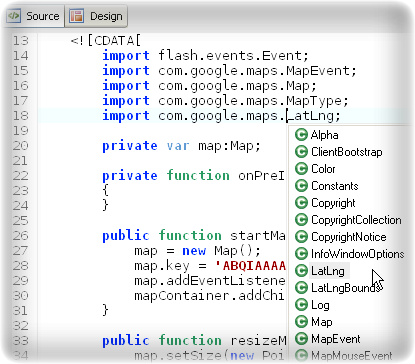This screenshot has height=364, width=415.
Task: Click the Source tab code icon
Action: pyautogui.click(x=14, y=16)
